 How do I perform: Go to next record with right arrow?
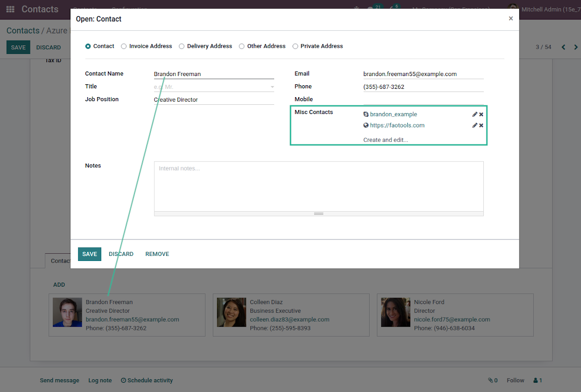(x=576, y=47)
